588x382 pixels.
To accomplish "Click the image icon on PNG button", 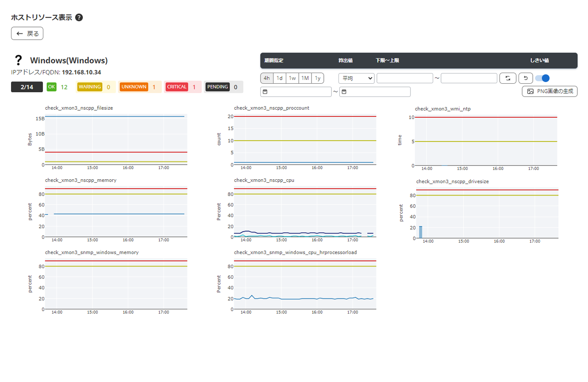I will point(530,92).
